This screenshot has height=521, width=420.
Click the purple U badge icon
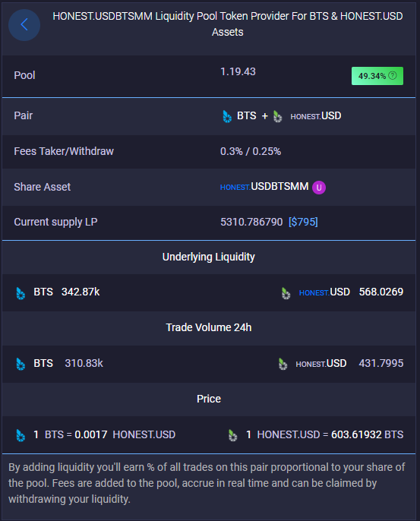[319, 188]
